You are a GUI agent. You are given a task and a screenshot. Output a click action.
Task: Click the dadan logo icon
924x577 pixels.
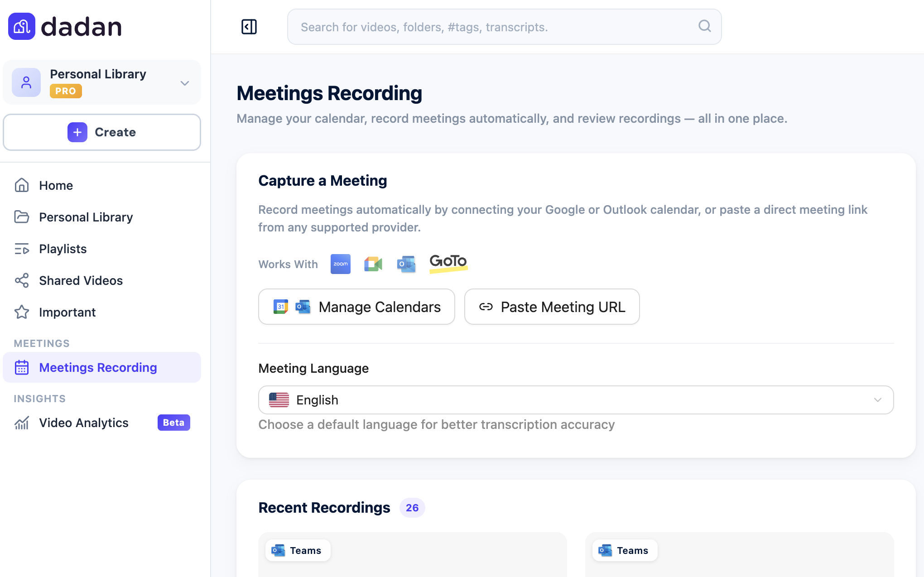22,26
